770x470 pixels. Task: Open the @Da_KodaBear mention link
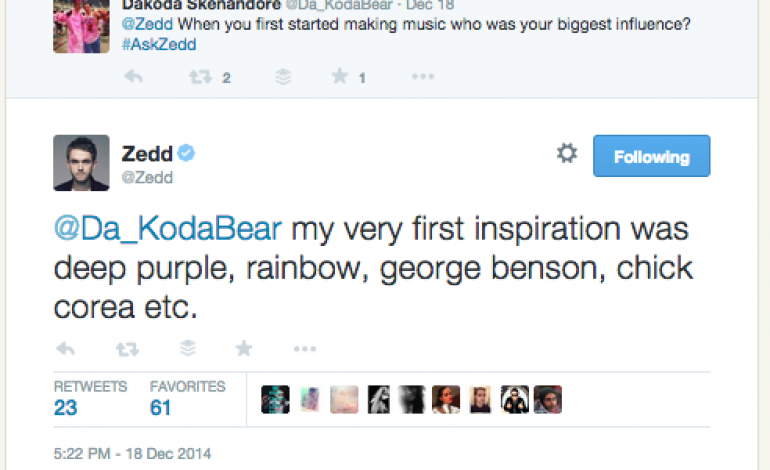(x=169, y=231)
